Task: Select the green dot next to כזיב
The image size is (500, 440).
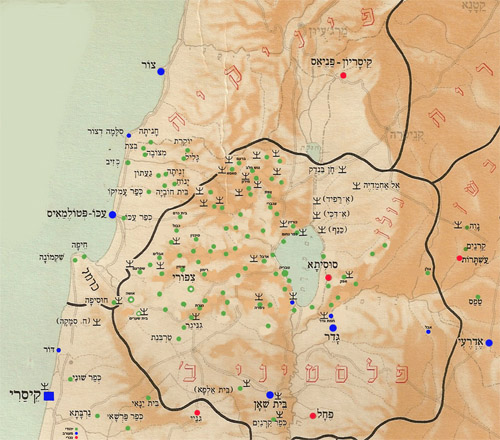Action: click(127, 162)
